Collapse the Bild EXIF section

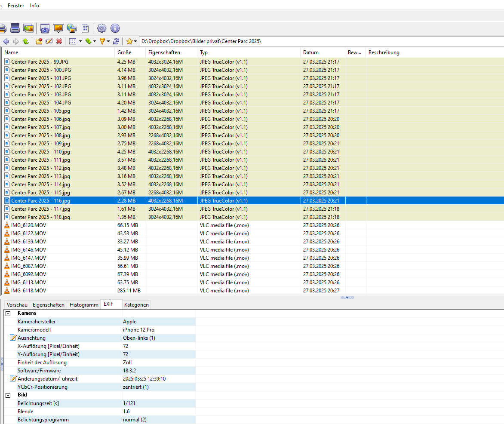click(x=8, y=395)
